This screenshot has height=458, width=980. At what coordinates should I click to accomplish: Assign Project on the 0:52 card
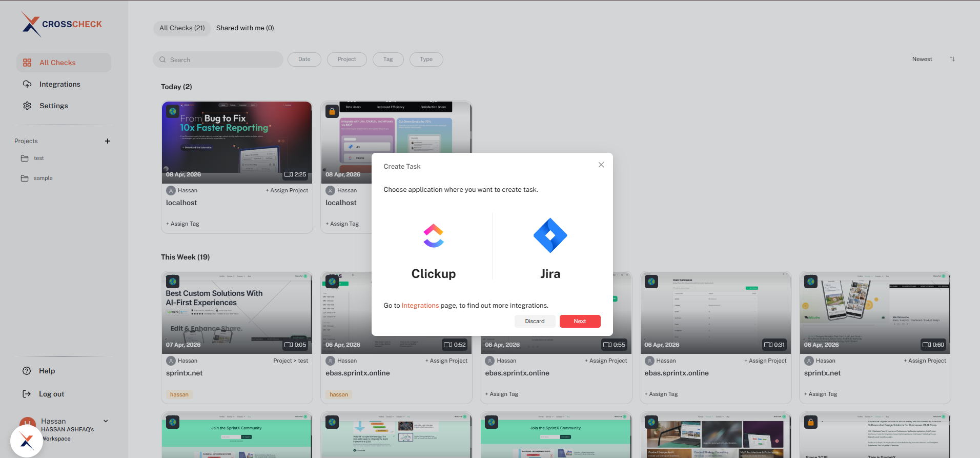(x=446, y=361)
